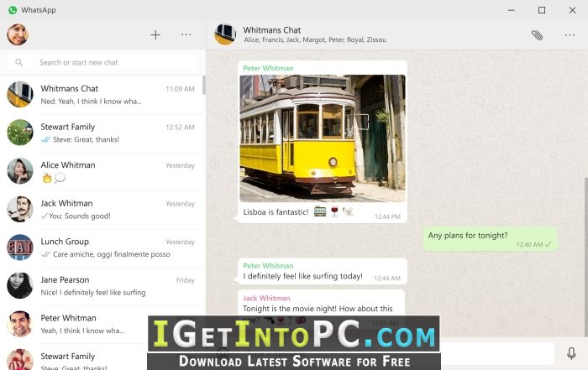This screenshot has height=370, width=588.
Task: Open the Whitmans Chat group avatar in the header
Action: coord(225,34)
